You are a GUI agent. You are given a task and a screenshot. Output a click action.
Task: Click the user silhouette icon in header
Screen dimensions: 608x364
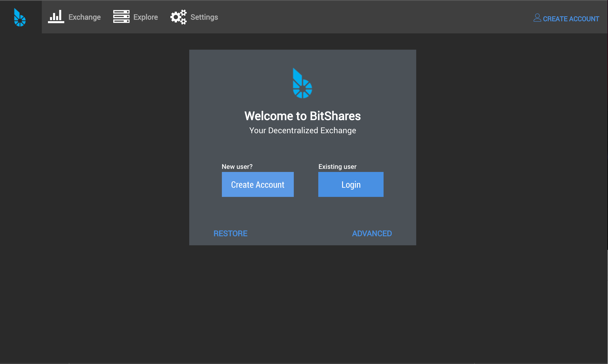[x=537, y=18]
